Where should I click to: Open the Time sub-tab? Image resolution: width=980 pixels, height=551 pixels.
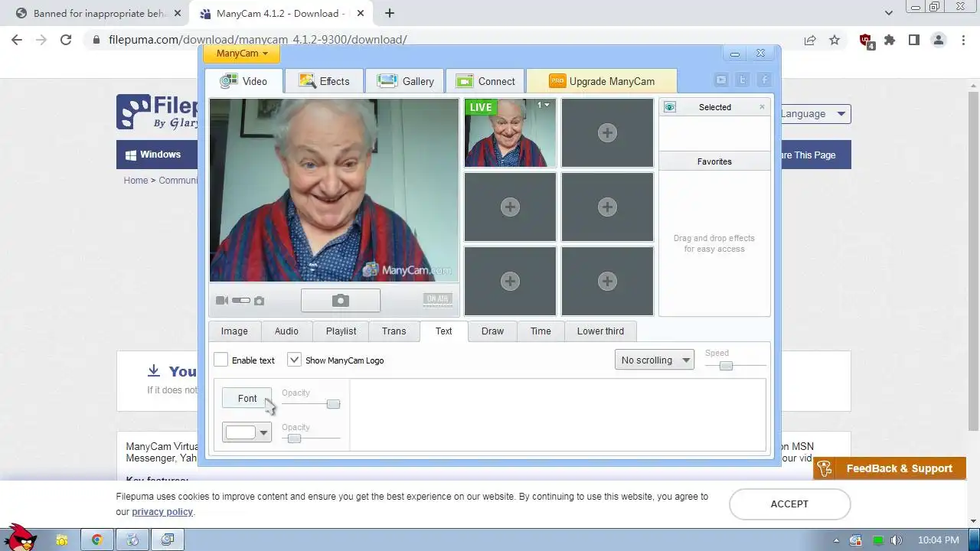[541, 331]
